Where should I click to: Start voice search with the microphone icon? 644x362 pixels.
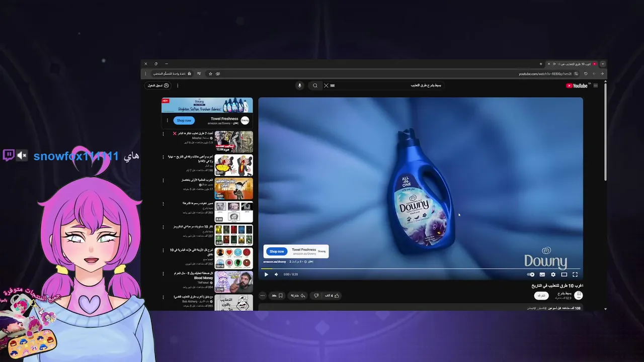click(299, 85)
